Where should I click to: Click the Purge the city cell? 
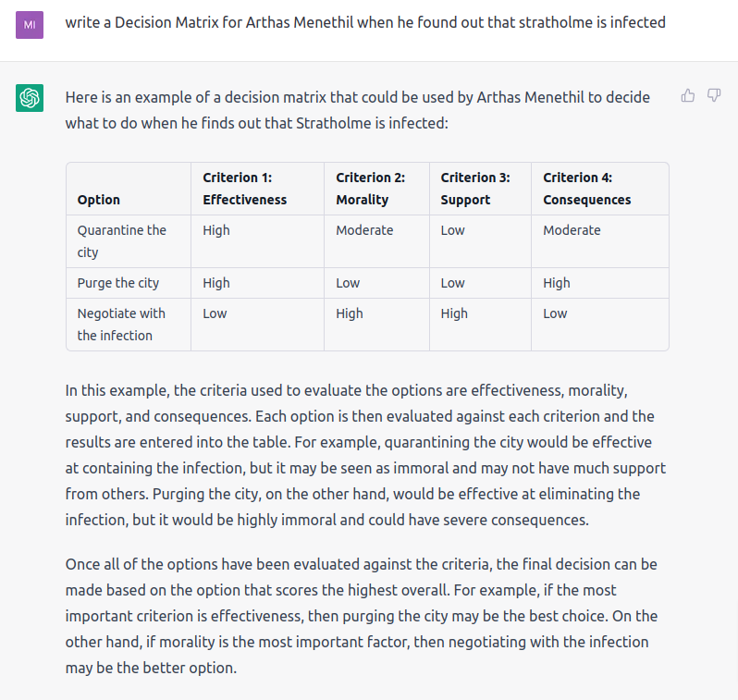(x=118, y=283)
